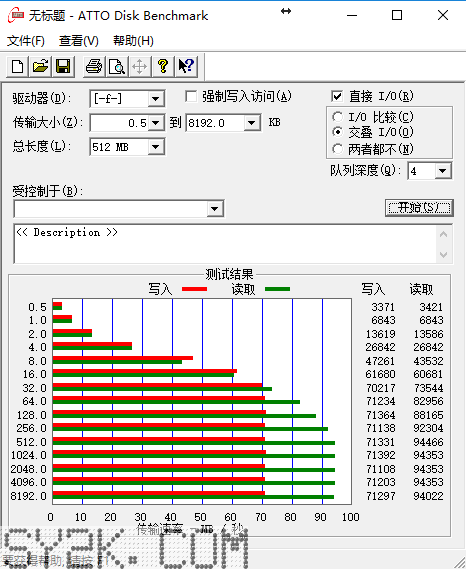Click the Print toolbar icon
The image size is (466, 569).
94,67
